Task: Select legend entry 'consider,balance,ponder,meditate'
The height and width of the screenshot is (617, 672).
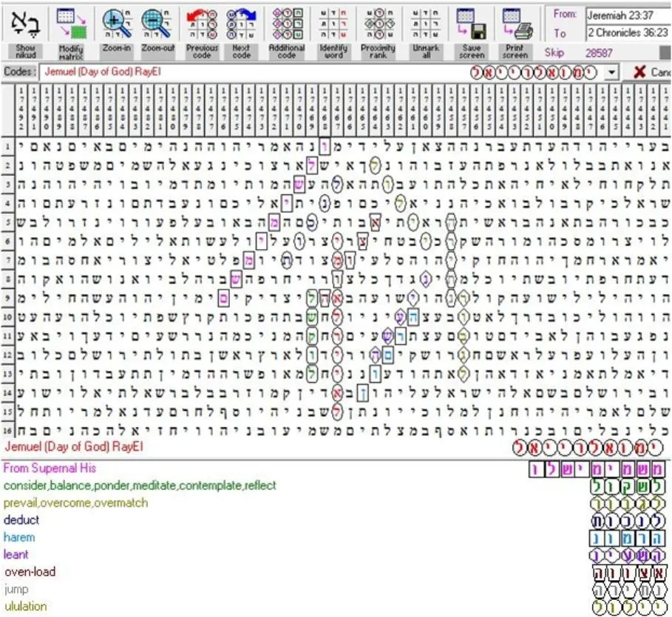Action: [x=140, y=485]
